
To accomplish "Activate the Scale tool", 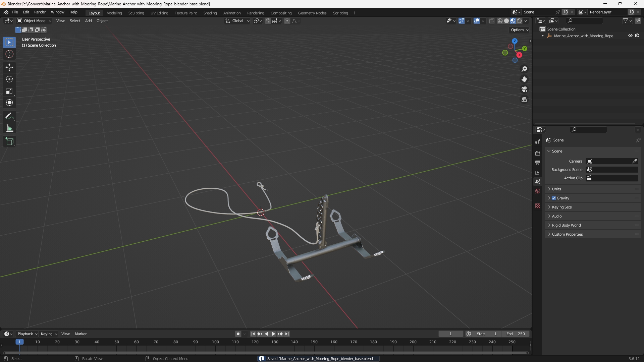I will tap(9, 91).
